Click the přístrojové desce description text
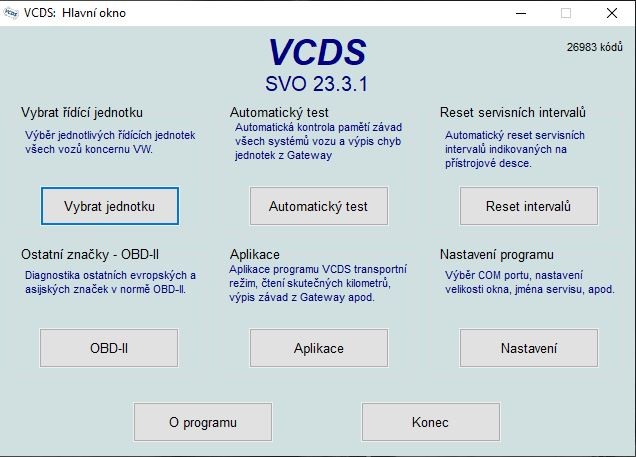The height and width of the screenshot is (457, 636). [515, 149]
